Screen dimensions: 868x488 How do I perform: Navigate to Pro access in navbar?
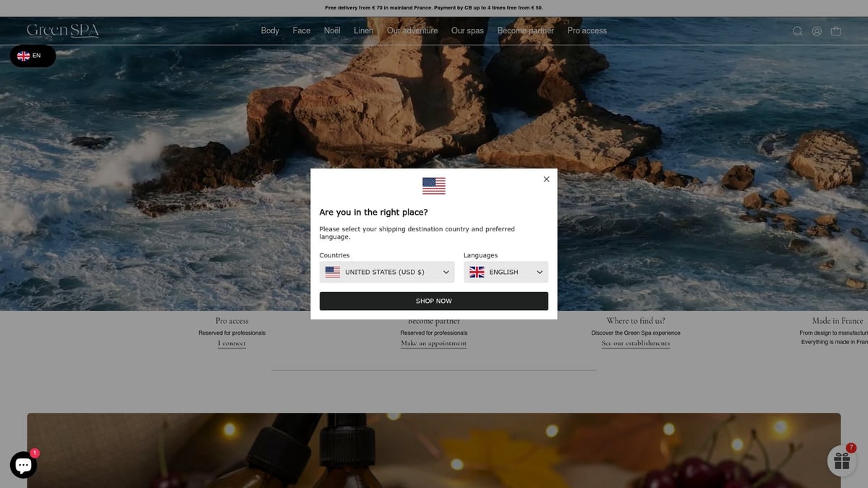[x=587, y=30]
